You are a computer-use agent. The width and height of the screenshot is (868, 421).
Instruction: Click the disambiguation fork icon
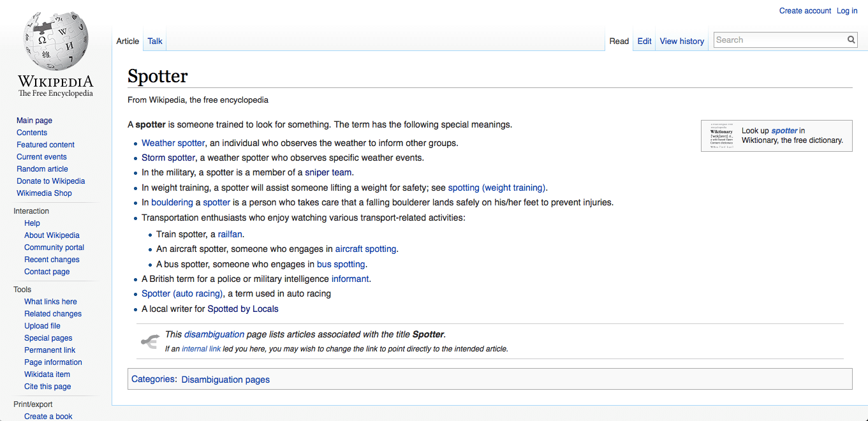149,342
